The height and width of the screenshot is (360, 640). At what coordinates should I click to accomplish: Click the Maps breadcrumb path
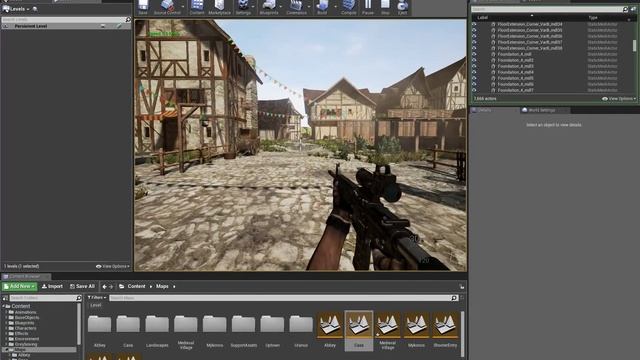tap(162, 287)
